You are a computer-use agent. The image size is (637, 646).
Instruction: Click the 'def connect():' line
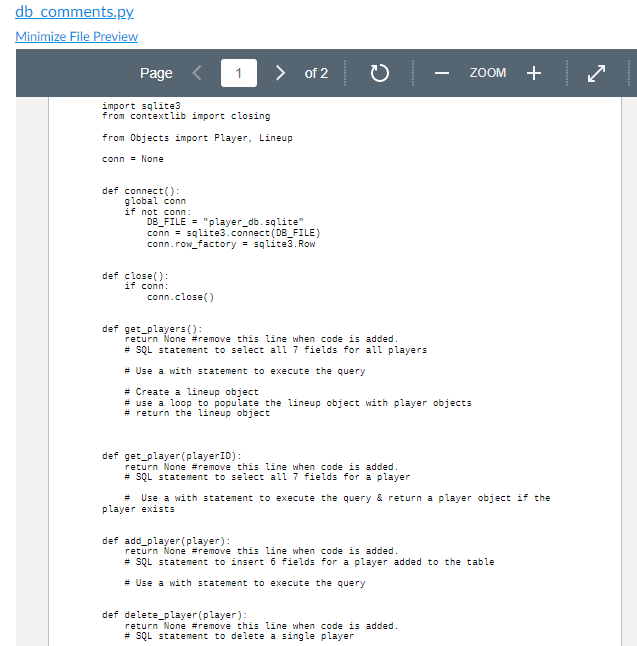pos(141,191)
